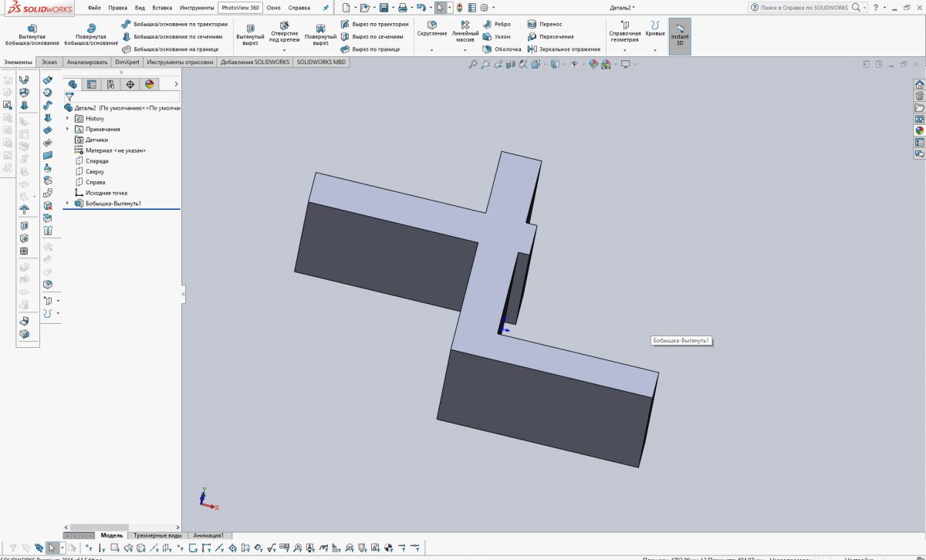The width and height of the screenshot is (926, 560).
Task: Toggle the Instant 3D button
Action: [680, 35]
